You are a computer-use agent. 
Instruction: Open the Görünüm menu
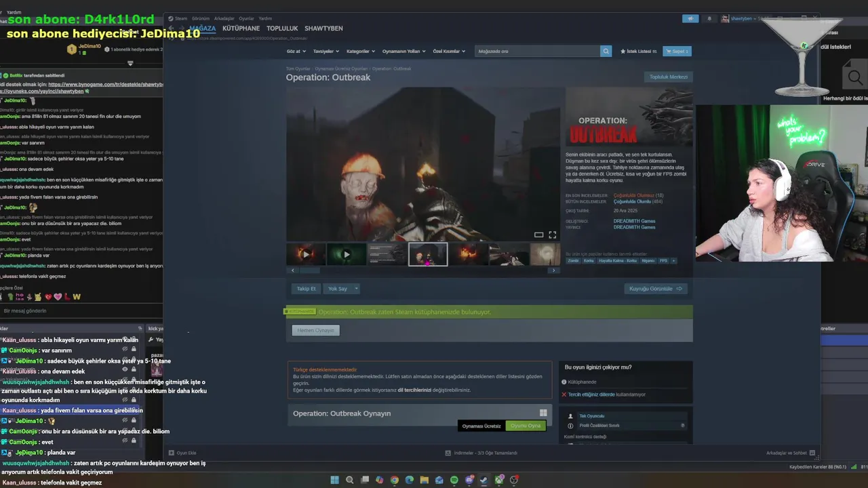(x=201, y=18)
